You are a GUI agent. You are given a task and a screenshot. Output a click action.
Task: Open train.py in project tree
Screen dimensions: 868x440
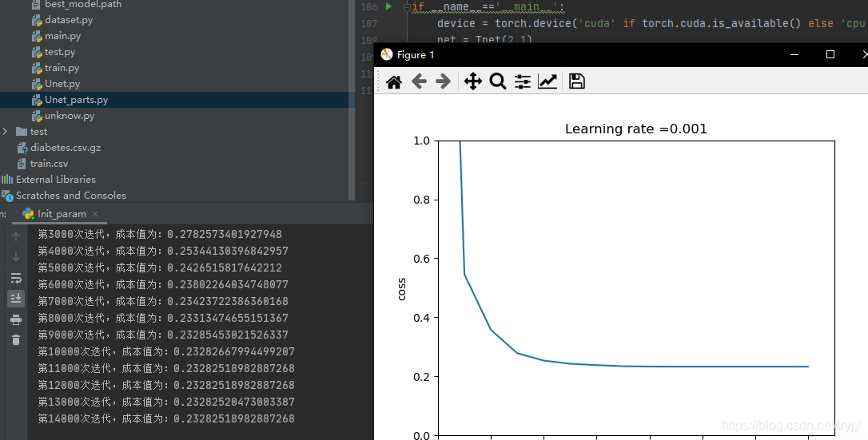tap(62, 68)
